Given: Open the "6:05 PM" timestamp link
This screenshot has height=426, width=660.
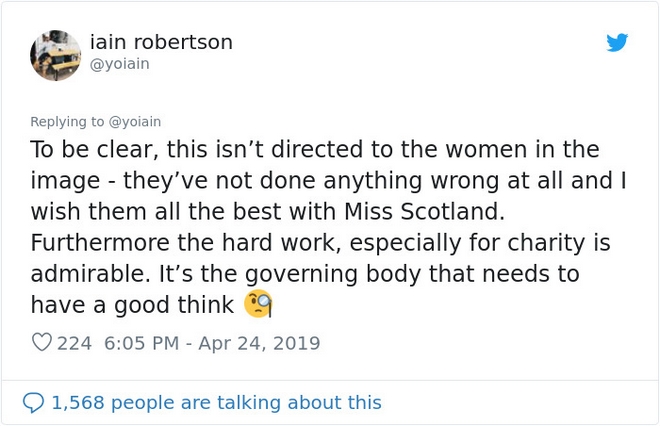Looking at the screenshot, I should 141,343.
